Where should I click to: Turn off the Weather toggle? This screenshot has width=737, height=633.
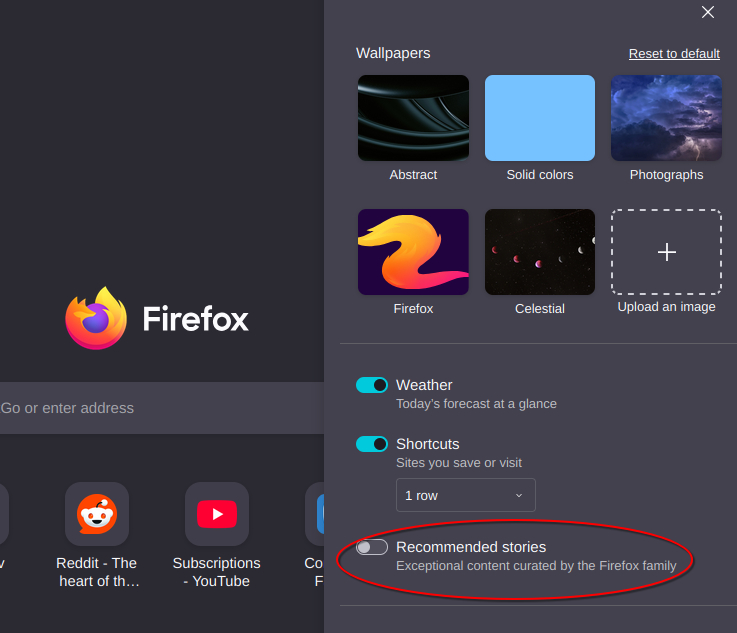click(372, 385)
